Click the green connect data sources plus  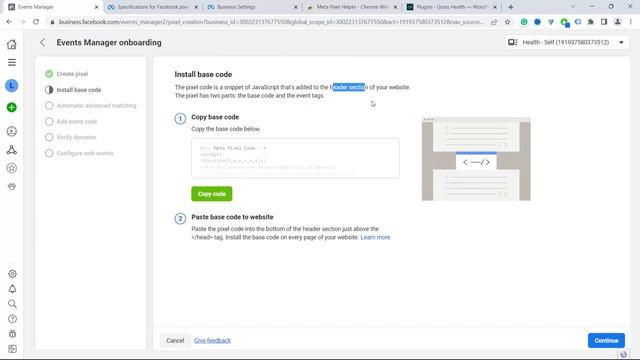point(12,107)
